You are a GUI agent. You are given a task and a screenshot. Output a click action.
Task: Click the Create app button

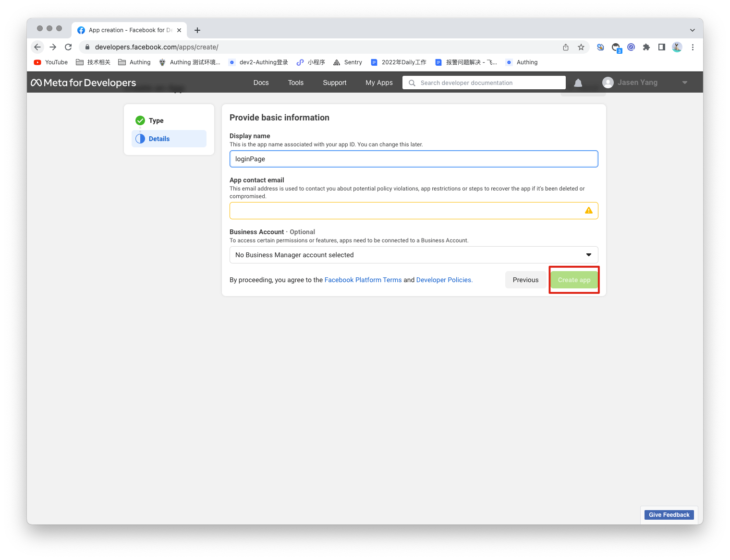click(x=574, y=280)
